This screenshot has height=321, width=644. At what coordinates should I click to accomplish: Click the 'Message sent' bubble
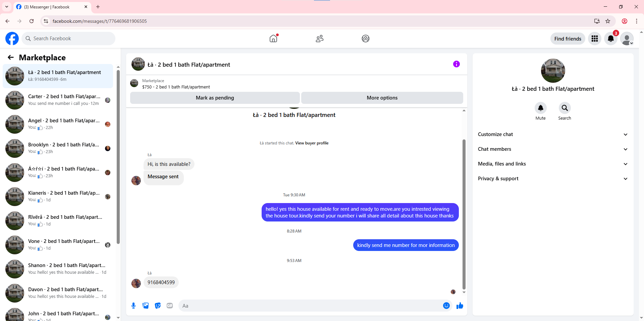(x=163, y=178)
